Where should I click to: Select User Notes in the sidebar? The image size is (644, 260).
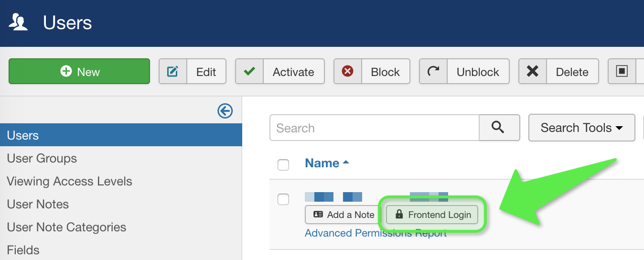[x=38, y=204]
